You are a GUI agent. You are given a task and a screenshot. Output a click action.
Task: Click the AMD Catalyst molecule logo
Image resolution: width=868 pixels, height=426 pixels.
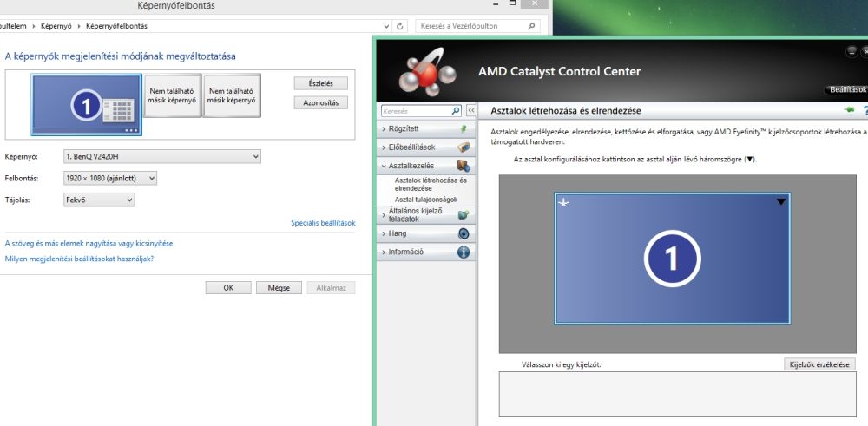(x=428, y=72)
